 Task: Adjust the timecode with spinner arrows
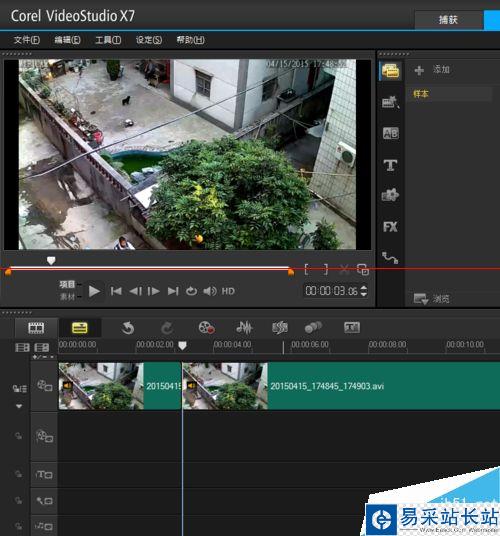click(364, 291)
